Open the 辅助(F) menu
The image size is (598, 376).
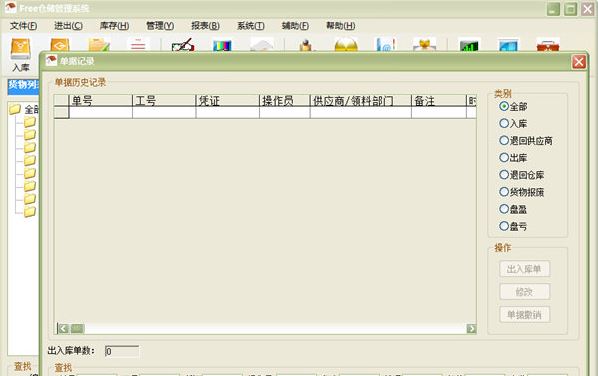(x=295, y=26)
